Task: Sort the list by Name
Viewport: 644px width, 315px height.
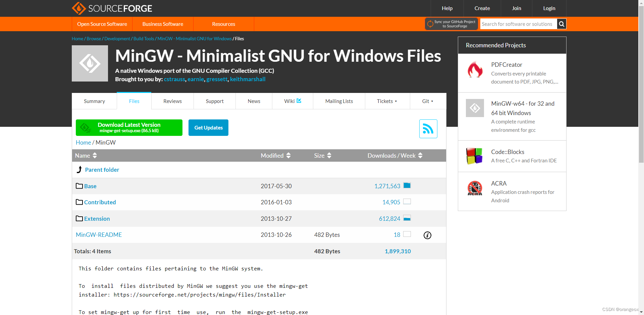Action: (x=86, y=156)
